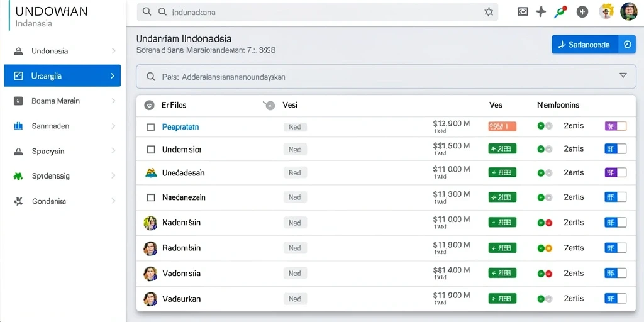
Task: Toggle the select-all circle in table header
Action: tap(150, 106)
